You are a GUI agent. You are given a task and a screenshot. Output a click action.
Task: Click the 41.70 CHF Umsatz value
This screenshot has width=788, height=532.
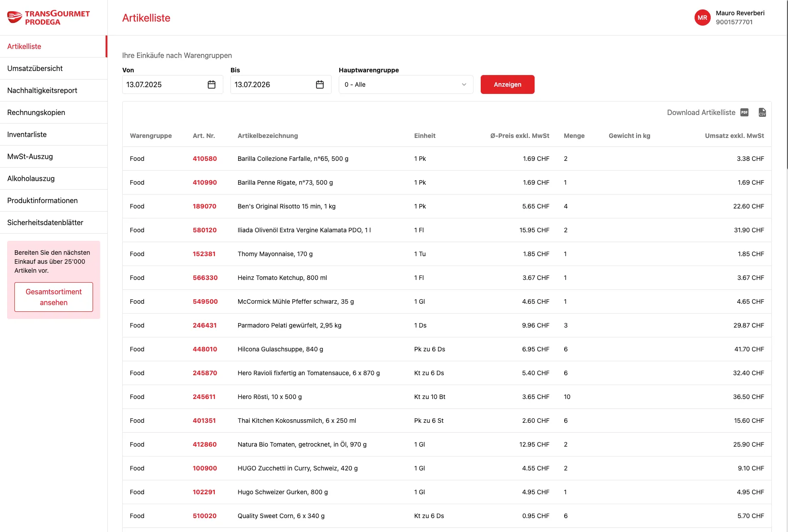749,349
